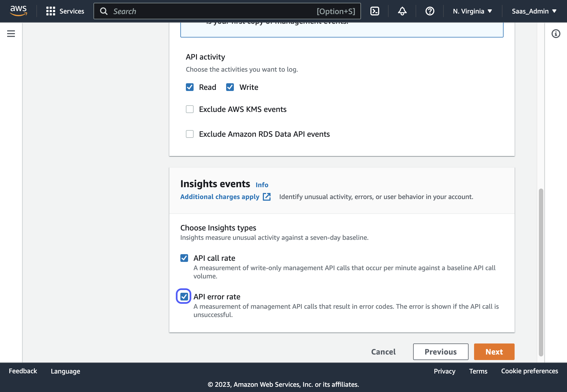Click the SaasAdmin account dropdown arrow
Viewport: 567px width, 392px height.
click(x=557, y=11)
